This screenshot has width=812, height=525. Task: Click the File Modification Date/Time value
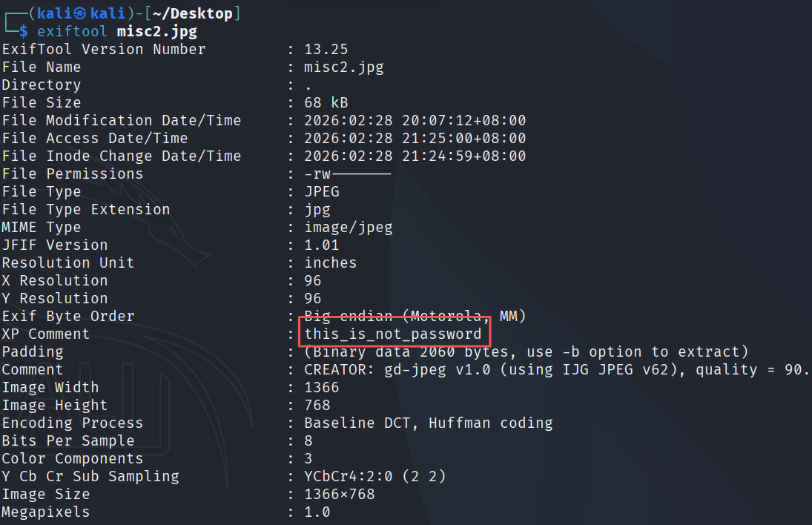coord(415,121)
